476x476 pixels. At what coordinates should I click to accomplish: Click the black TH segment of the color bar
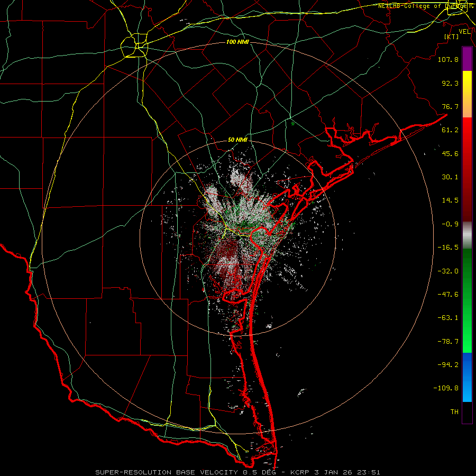(467, 413)
